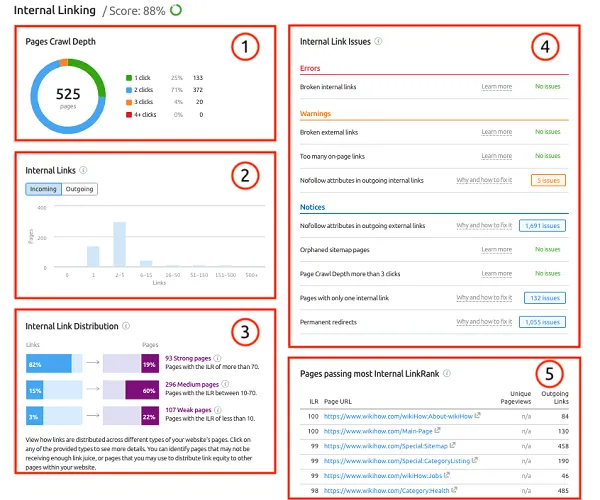Click Learn more for Too many on-page links
600x500 pixels.
(497, 156)
